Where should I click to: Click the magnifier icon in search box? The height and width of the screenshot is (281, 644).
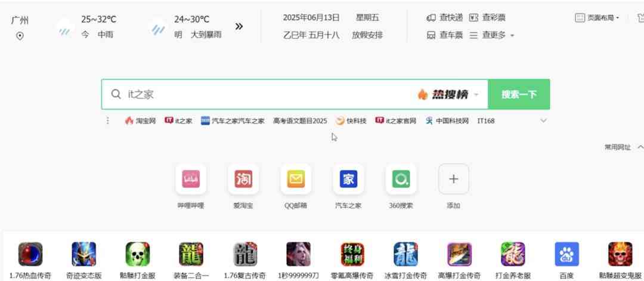(116, 94)
